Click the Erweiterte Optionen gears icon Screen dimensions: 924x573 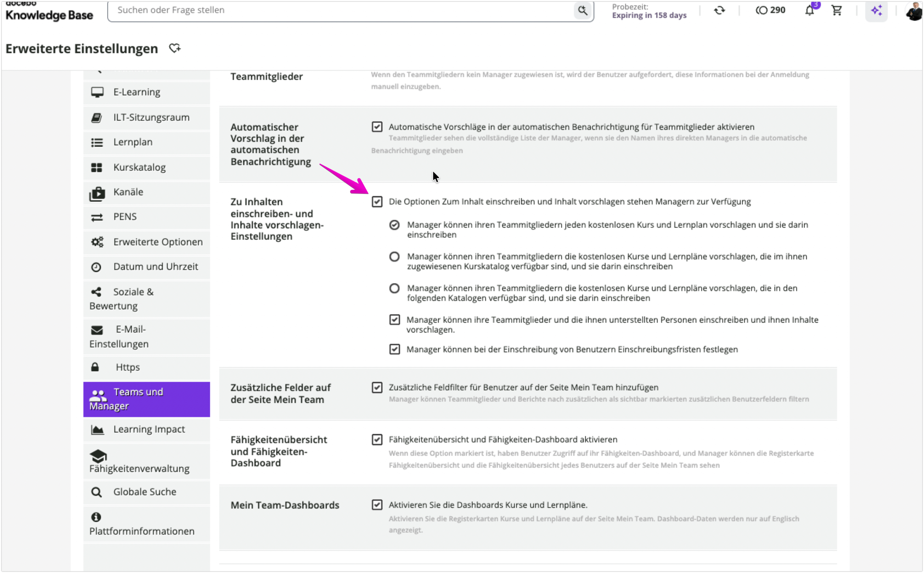tap(97, 242)
